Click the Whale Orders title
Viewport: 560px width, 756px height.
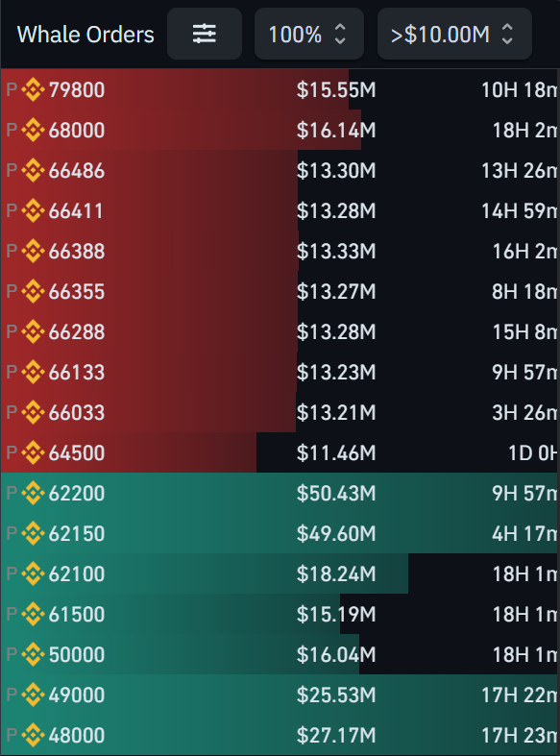(x=85, y=35)
